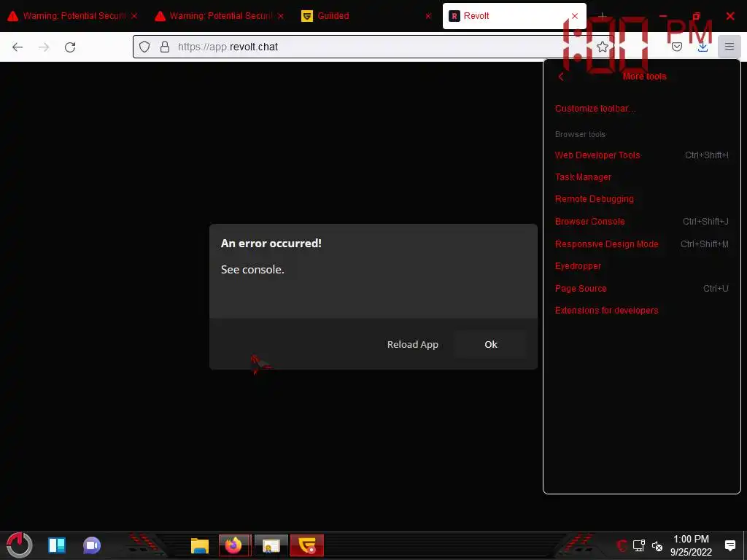This screenshot has width=747, height=560.
Task: Open the network status tray icon
Action: (639, 545)
